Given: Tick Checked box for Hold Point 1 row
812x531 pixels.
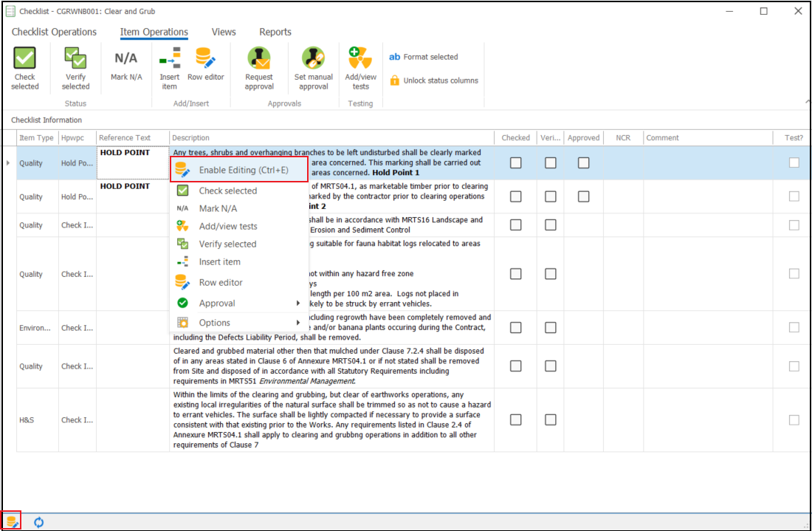Looking at the screenshot, I should coord(515,162).
